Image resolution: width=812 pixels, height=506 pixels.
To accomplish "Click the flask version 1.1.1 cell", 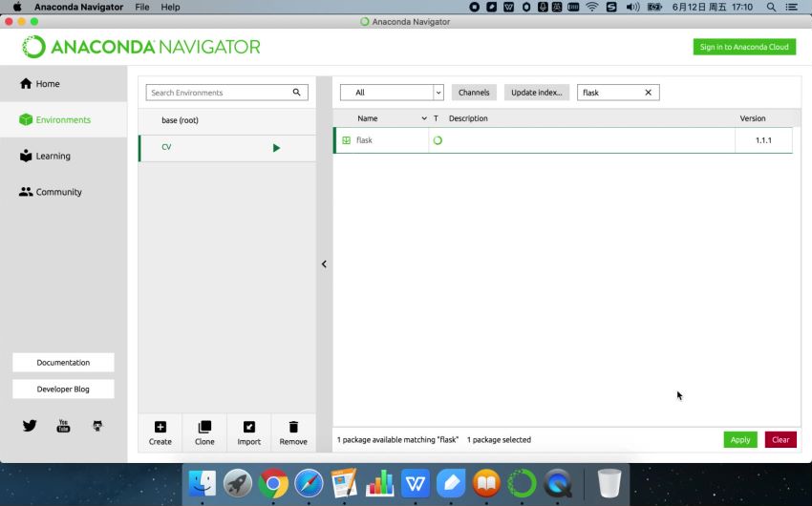I will click(763, 140).
